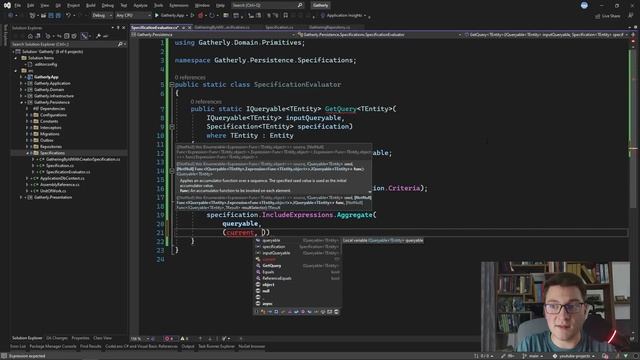
Task: Click in the Search Solution Explorer field
Action: coord(64,44)
